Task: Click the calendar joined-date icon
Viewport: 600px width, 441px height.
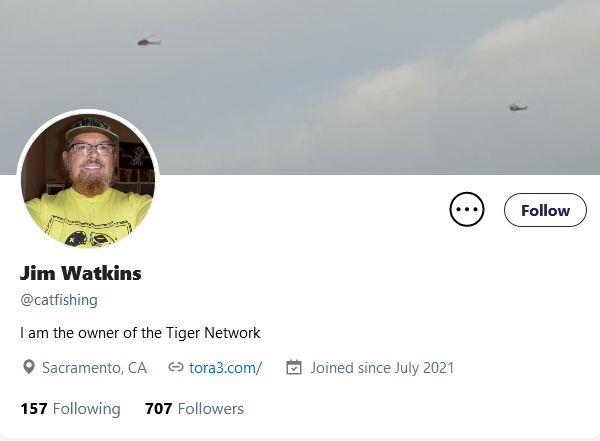Action: 294,367
